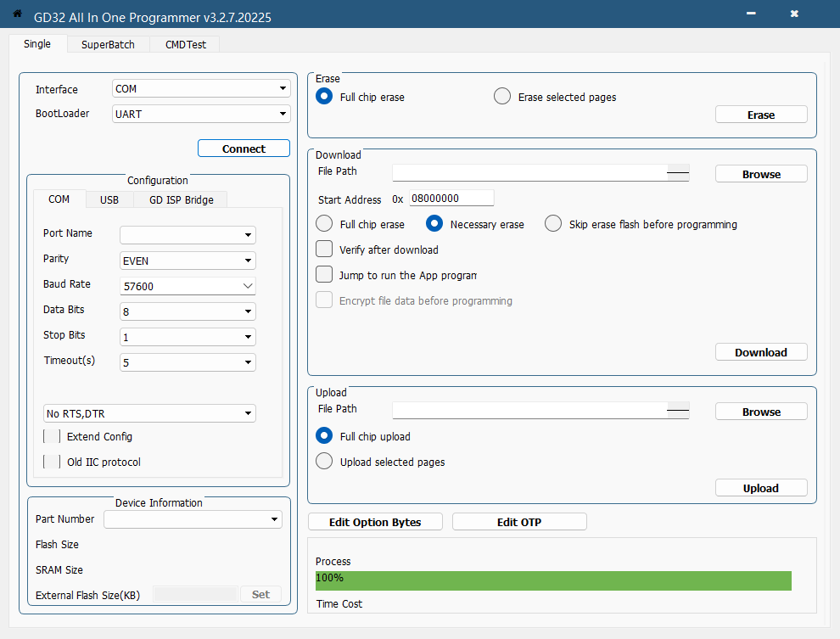Open the Part Number dropdown
Viewport: 840px width, 639px height.
pyautogui.click(x=193, y=519)
